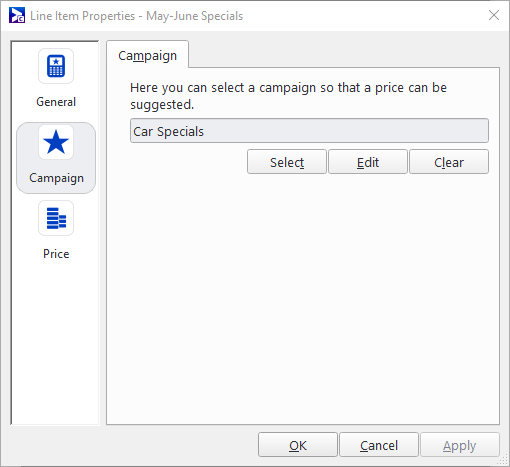
Task: Click the May-June Specials title bar text
Action: pyautogui.click(x=195, y=16)
